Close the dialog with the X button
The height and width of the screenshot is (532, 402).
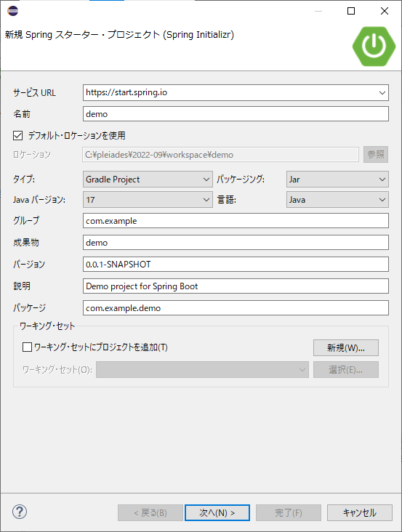(385, 11)
